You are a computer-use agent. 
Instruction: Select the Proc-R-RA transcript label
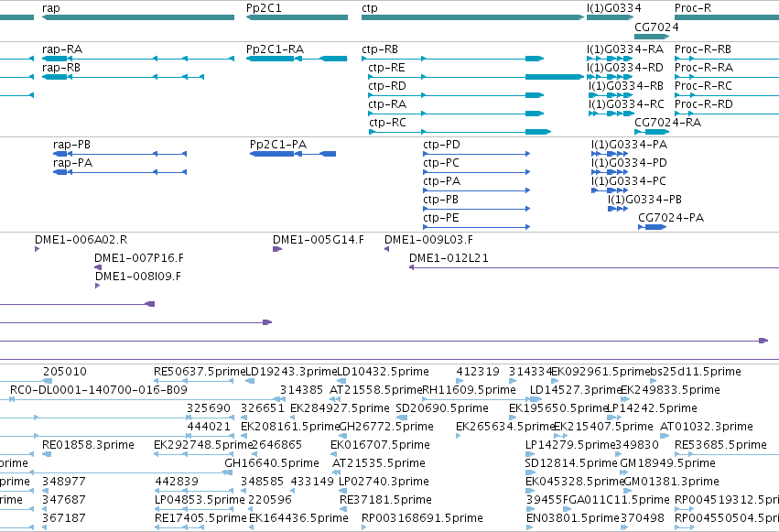coord(704,68)
